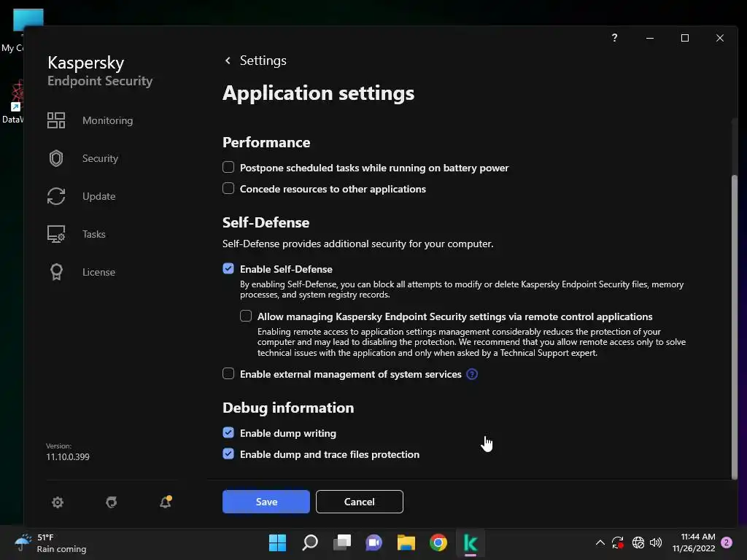Image resolution: width=747 pixels, height=560 pixels.
Task: Open notification center badge showing 2
Action: (x=727, y=542)
